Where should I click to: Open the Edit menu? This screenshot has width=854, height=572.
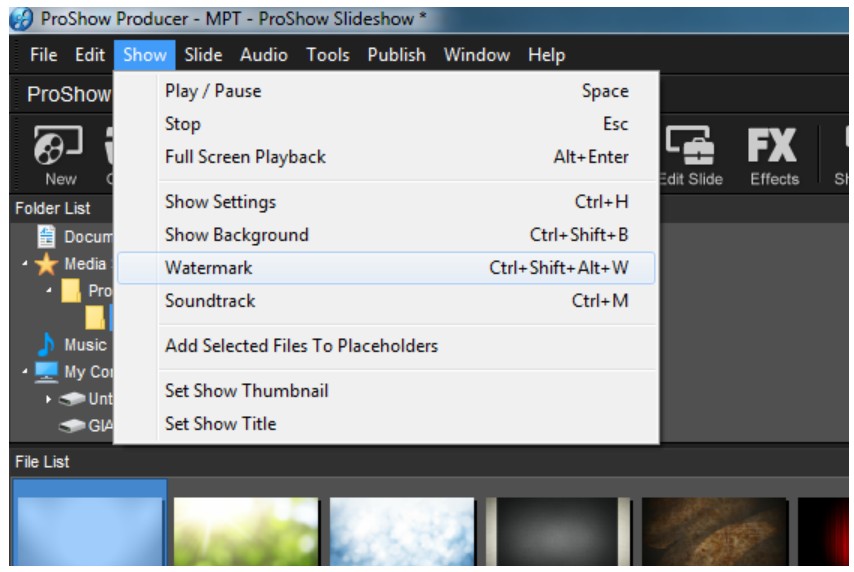point(90,55)
